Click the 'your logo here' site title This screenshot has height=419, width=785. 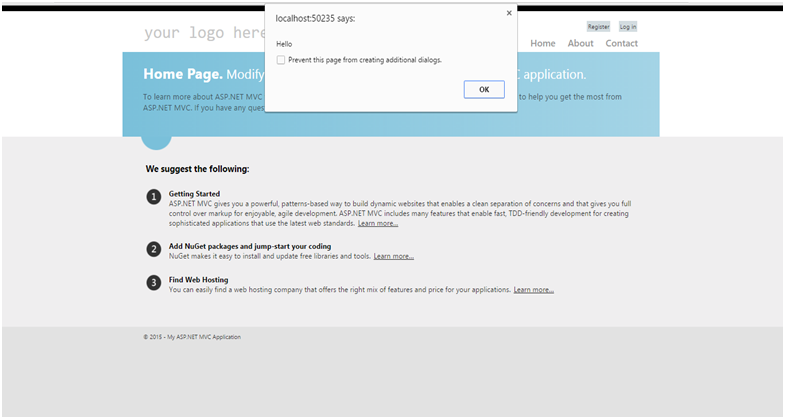(205, 33)
